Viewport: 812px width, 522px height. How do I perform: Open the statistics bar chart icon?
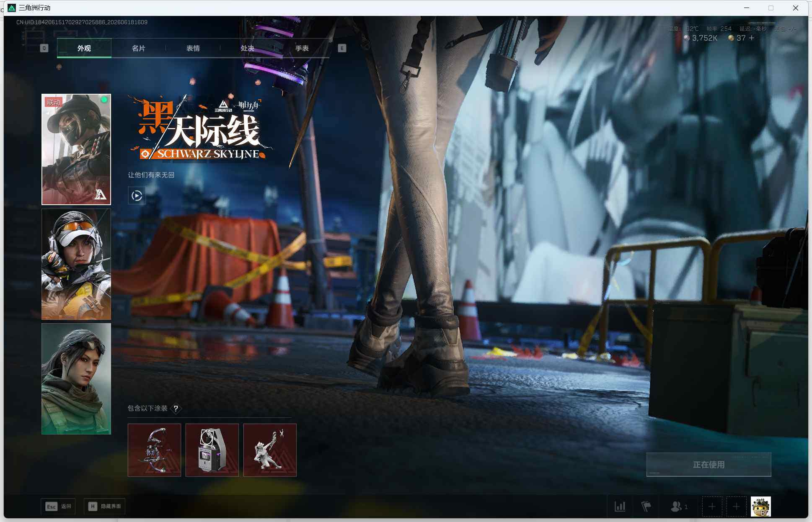[620, 507]
